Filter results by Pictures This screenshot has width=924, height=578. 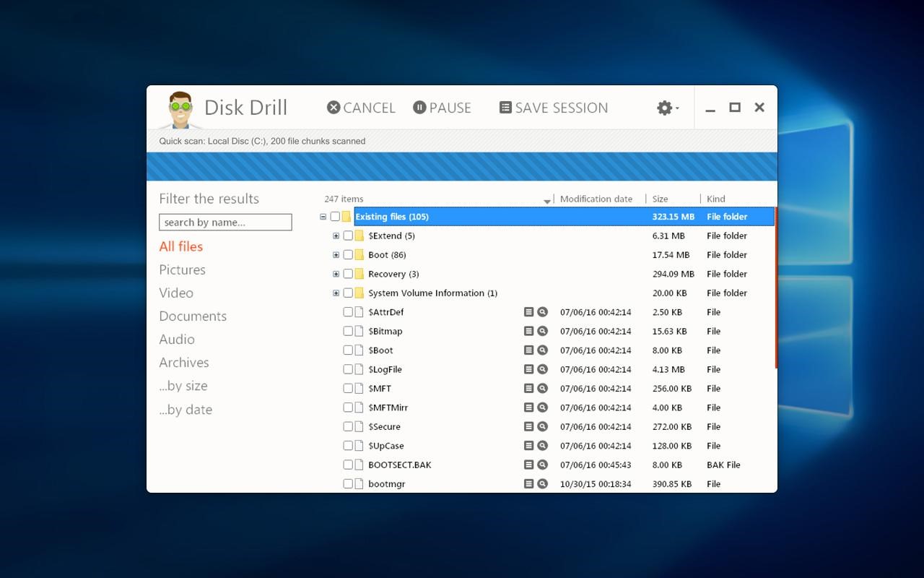tap(182, 269)
